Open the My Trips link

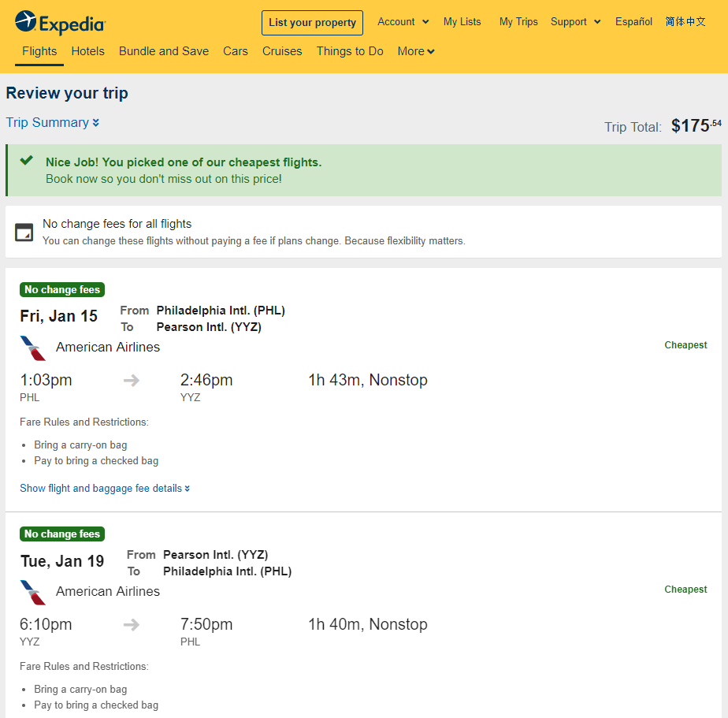point(518,22)
